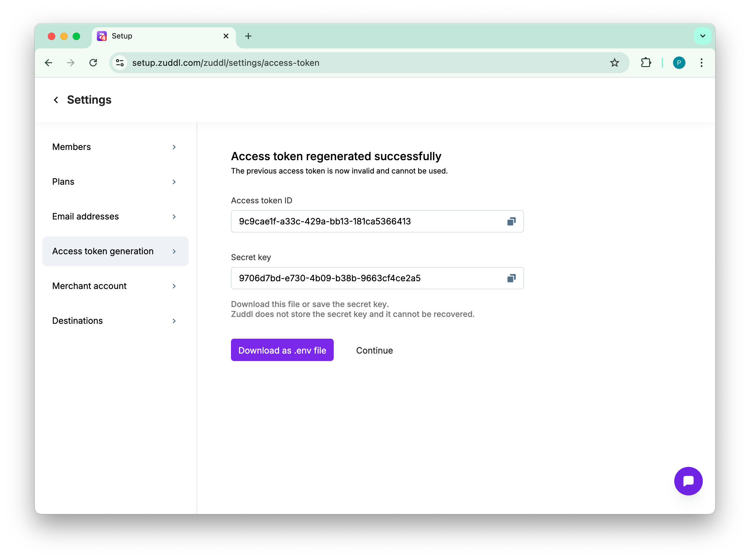Click the Continue button

click(x=374, y=350)
